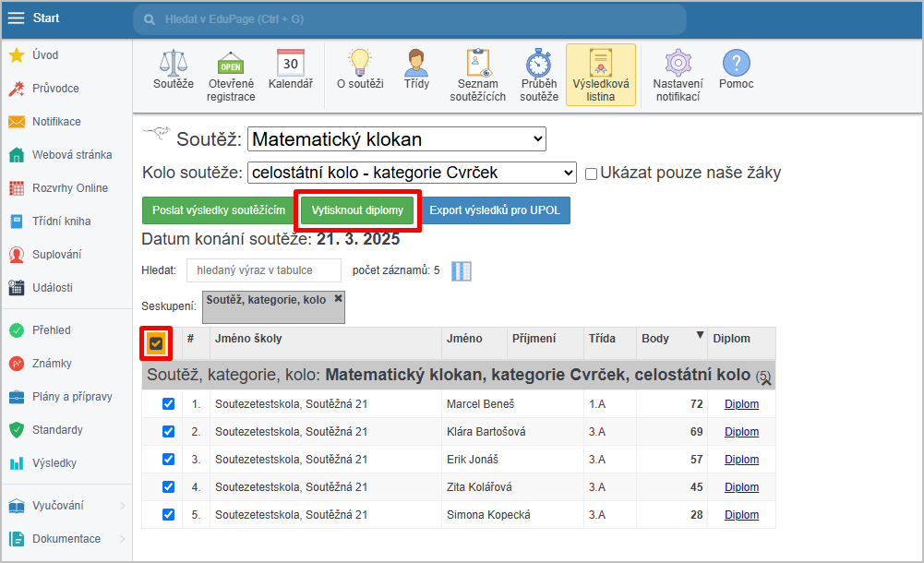Image resolution: width=924 pixels, height=563 pixels.
Task: Click Poslat výsledky soutěžícím button
Action: tap(219, 210)
